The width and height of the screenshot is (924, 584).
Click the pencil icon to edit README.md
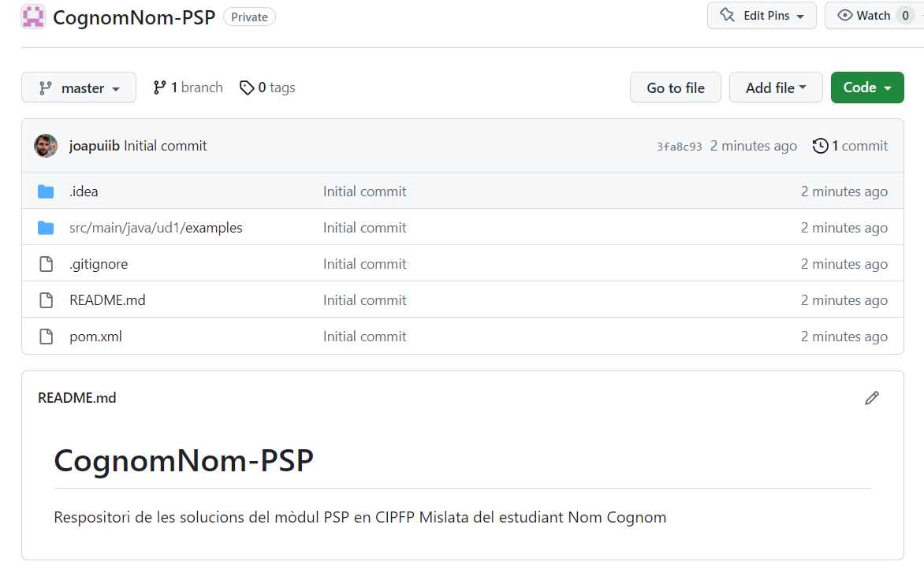[x=871, y=398]
